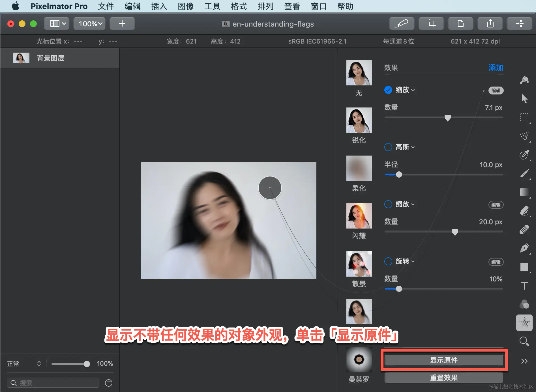Select the Repair bandage tool
Viewport: 536px width, 392px height.
[524, 229]
